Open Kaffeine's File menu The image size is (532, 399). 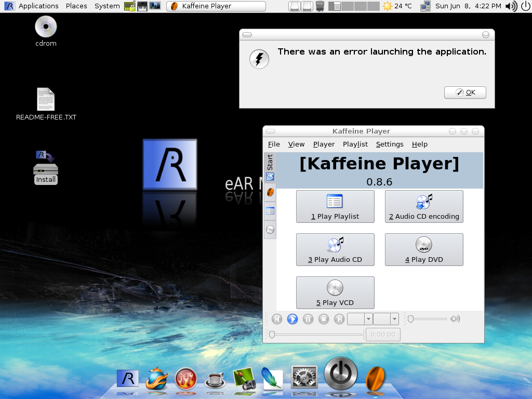pos(274,144)
